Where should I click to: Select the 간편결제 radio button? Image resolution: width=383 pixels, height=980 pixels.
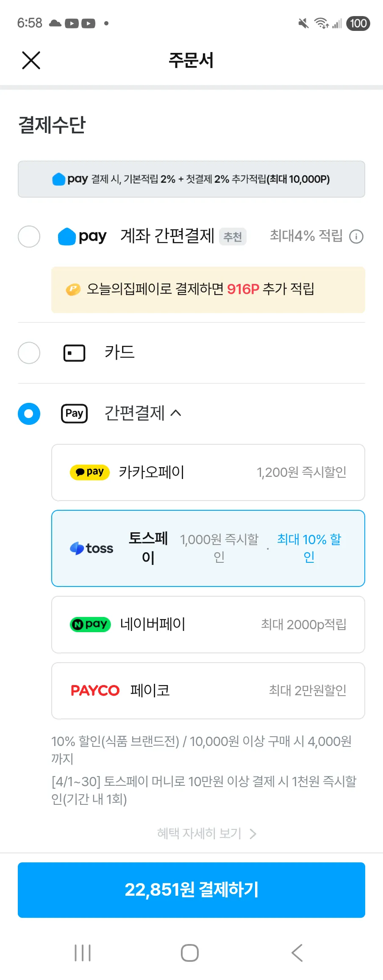point(29,413)
